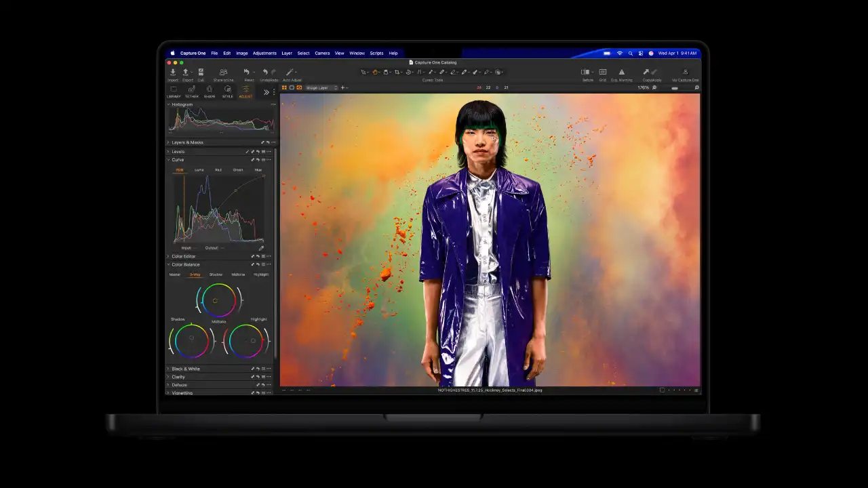This screenshot has height=488, width=868.
Task: Toggle the Grid overlay
Action: coord(602,72)
